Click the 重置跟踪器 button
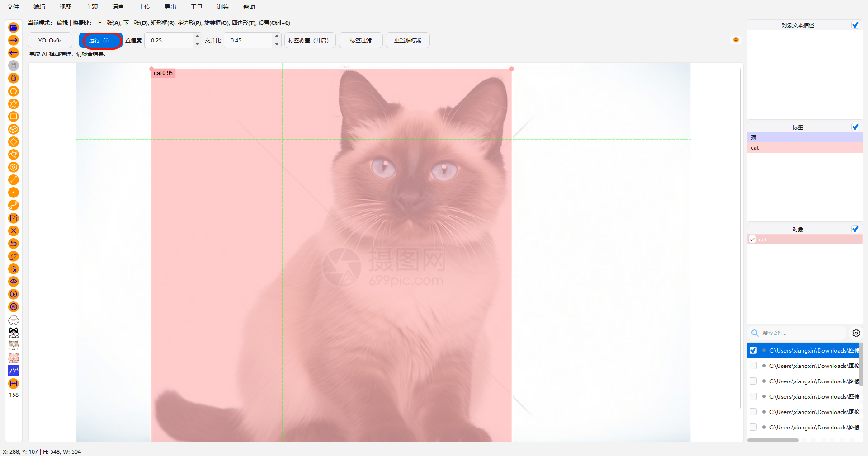 (x=407, y=40)
